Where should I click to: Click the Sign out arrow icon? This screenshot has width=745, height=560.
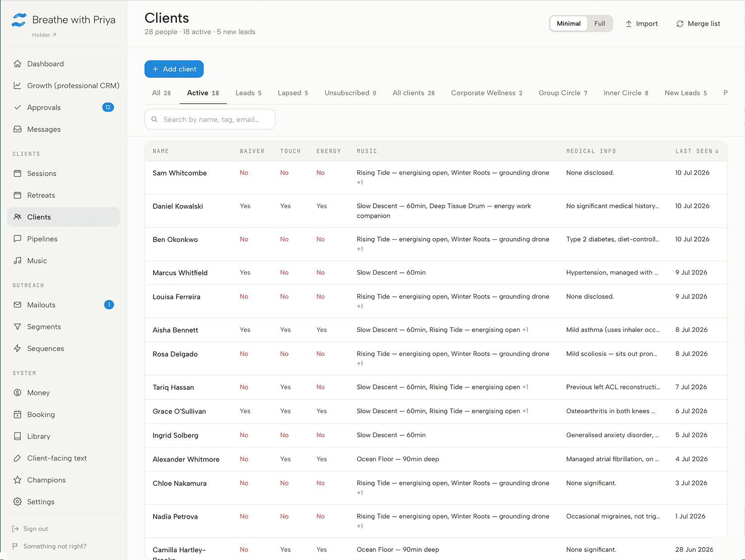click(x=15, y=529)
